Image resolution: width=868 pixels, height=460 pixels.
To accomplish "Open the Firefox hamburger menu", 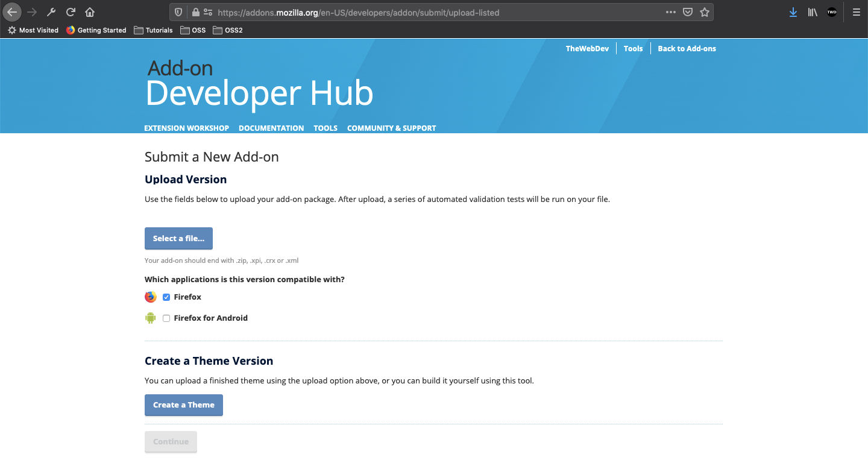I will (x=857, y=12).
